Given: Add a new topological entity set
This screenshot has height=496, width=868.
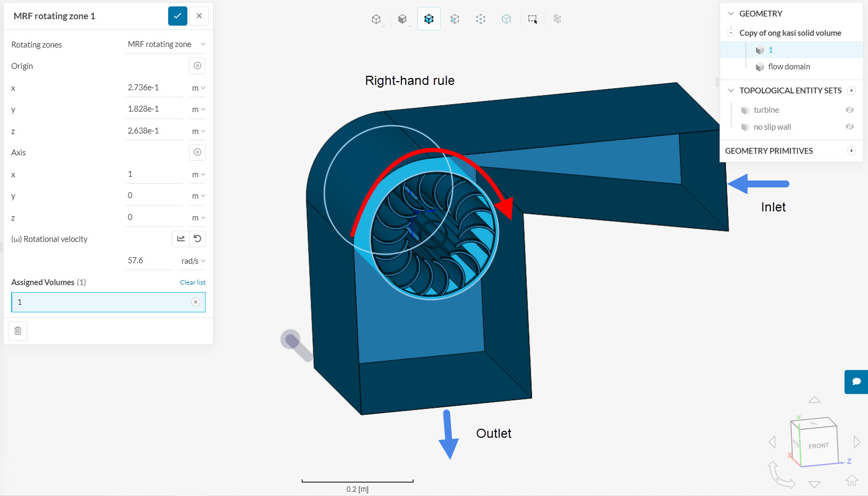Looking at the screenshot, I should pos(851,91).
